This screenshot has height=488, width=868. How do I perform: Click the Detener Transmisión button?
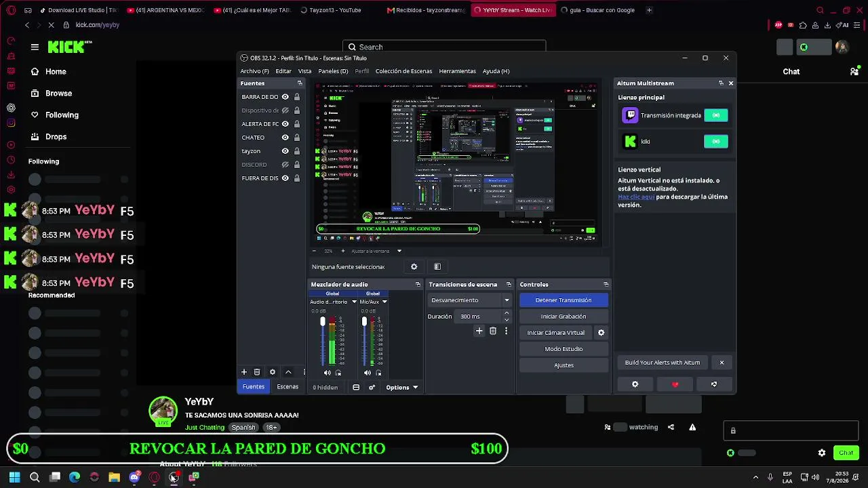[564, 300]
